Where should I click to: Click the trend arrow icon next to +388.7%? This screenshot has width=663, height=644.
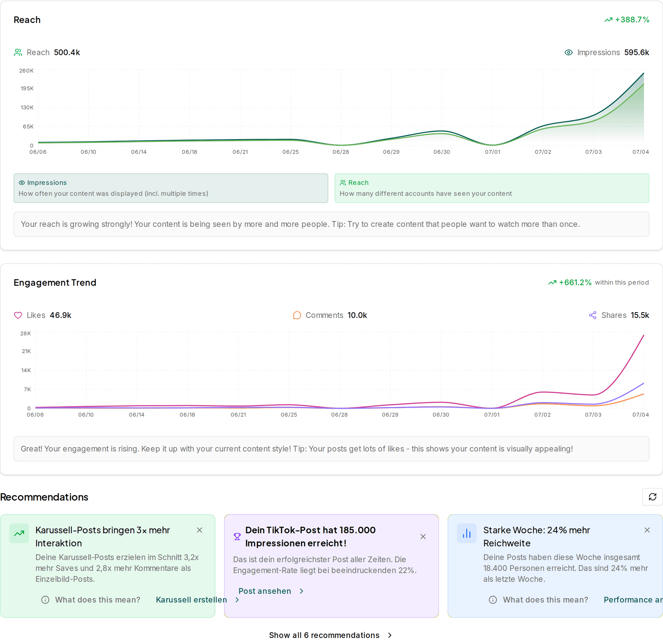pyautogui.click(x=608, y=20)
